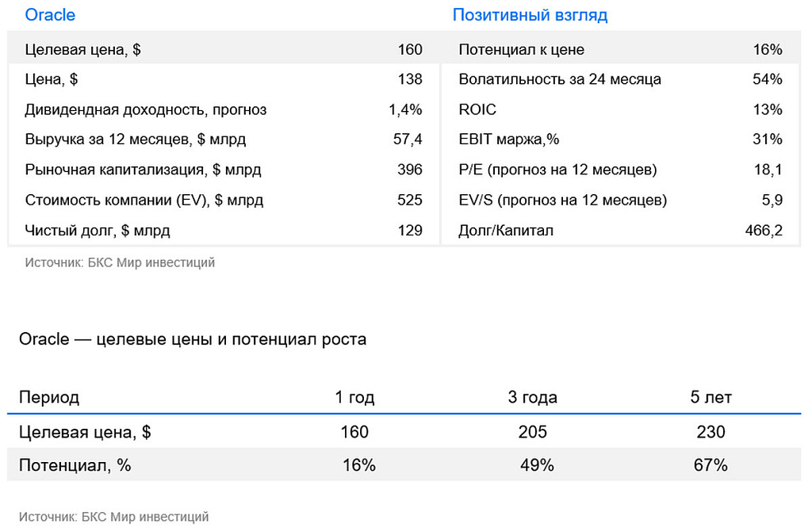Select the Целевая цена, $ row label
This screenshot has height=531, width=812.
[82, 50]
